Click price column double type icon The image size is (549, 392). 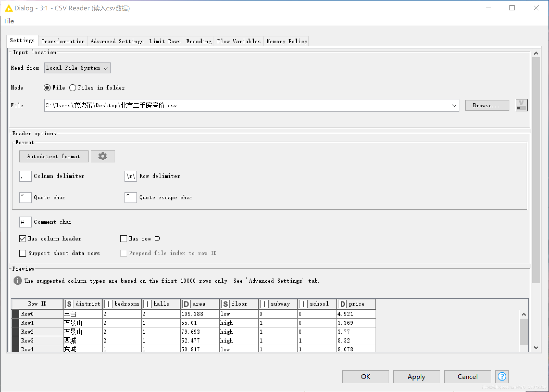pyautogui.click(x=342, y=304)
